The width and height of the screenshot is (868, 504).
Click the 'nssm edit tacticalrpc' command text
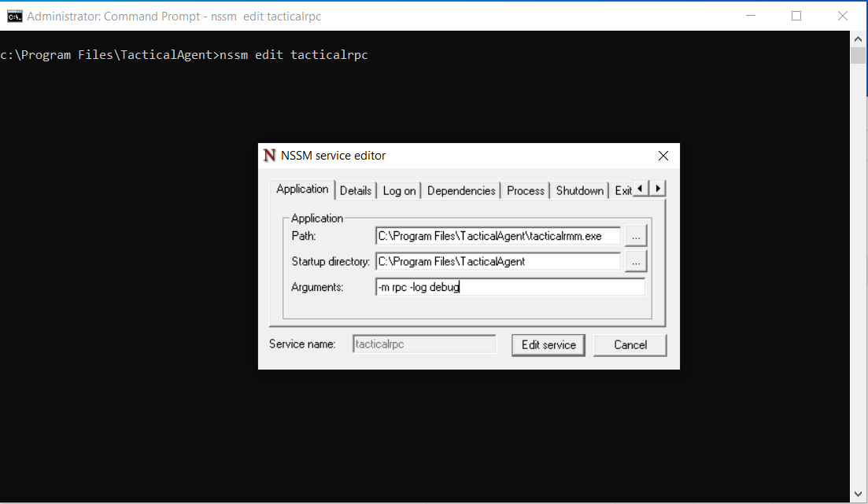pyautogui.click(x=294, y=55)
